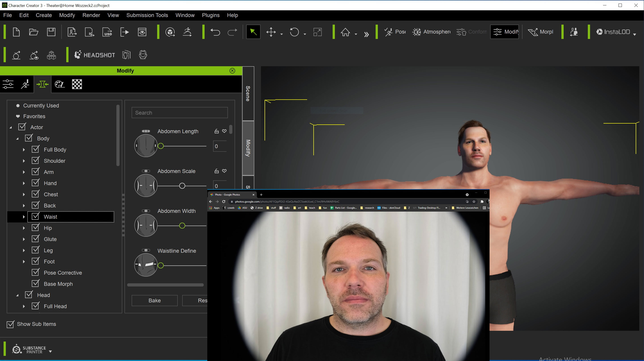This screenshot has width=644, height=361.
Task: Select the Move tool icon
Action: point(271,32)
